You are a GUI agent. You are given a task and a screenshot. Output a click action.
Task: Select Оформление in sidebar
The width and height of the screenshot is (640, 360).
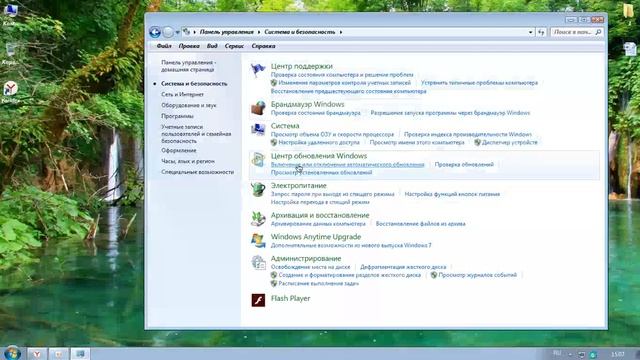coord(178,151)
